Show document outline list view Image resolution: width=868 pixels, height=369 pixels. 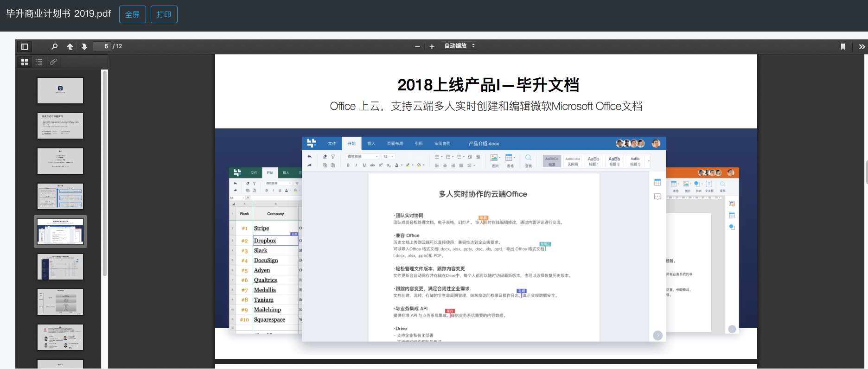tap(39, 62)
